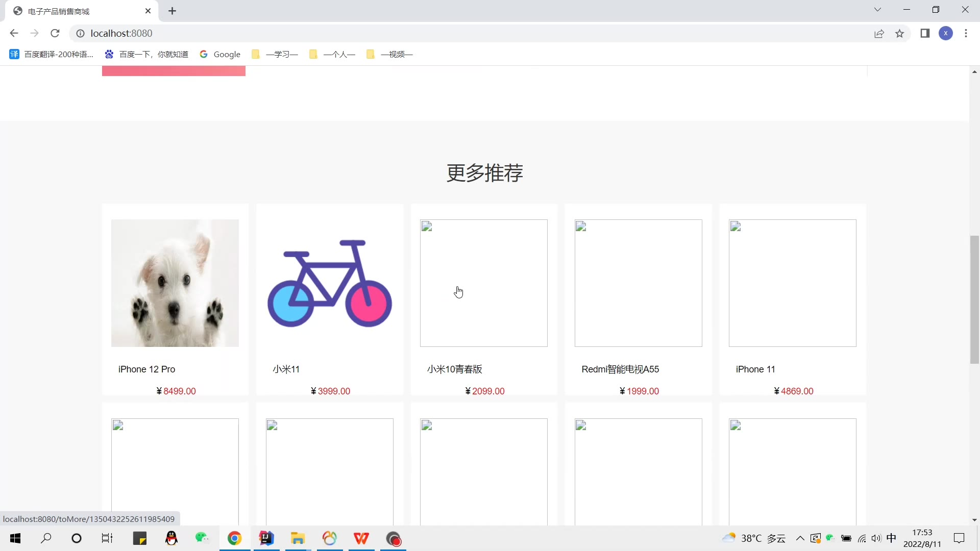
Task: Open QQ penguin from the taskbar
Action: 171,538
